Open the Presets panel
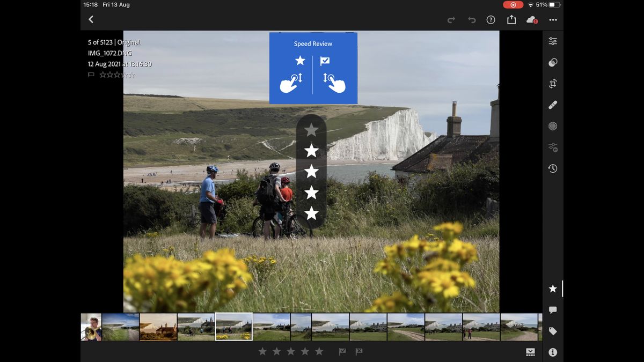The image size is (644, 362). pyautogui.click(x=552, y=62)
